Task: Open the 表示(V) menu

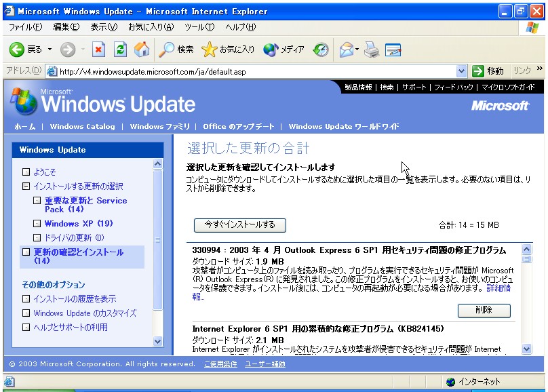Action: click(104, 27)
